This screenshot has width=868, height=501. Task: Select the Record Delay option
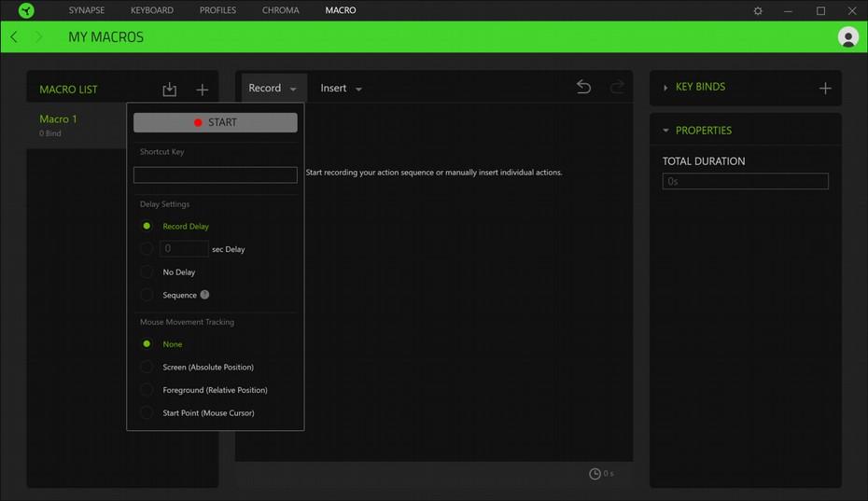coord(147,226)
